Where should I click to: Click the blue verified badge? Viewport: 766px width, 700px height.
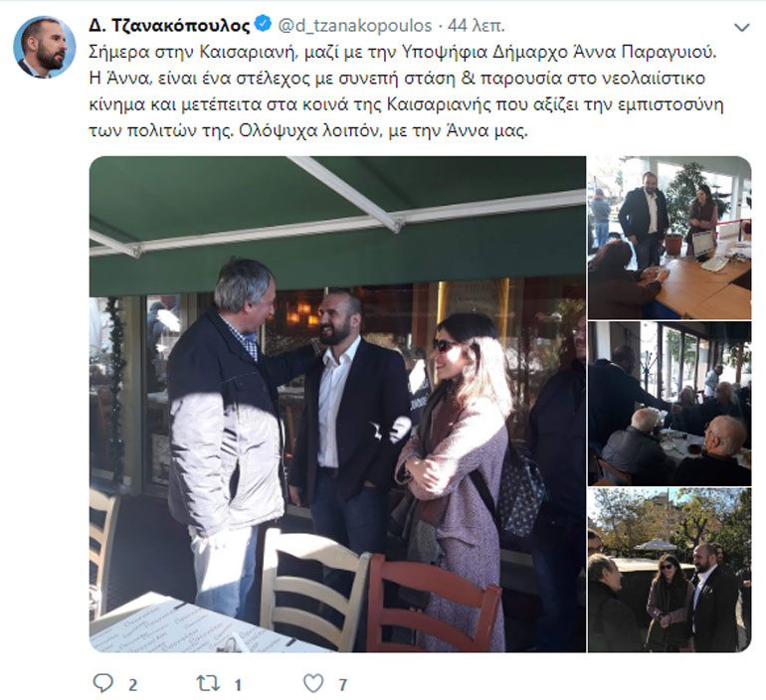point(264,24)
